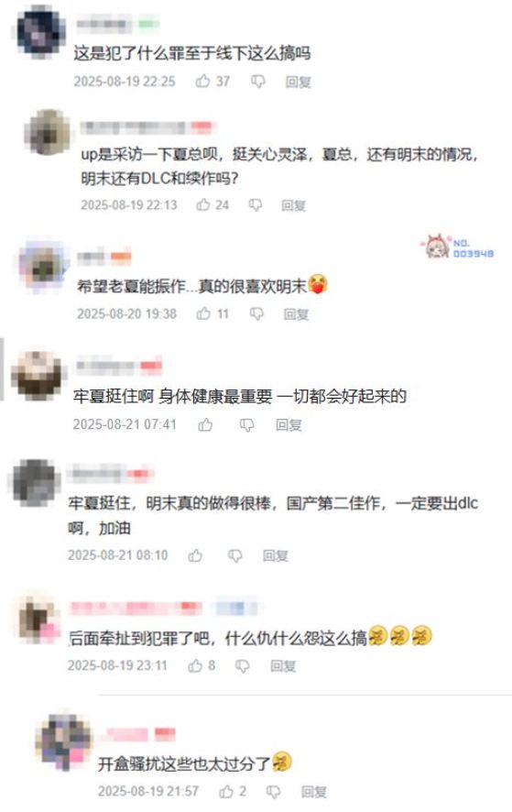
Task: Dislike the comment asking about DLC和续作
Action: point(256,205)
